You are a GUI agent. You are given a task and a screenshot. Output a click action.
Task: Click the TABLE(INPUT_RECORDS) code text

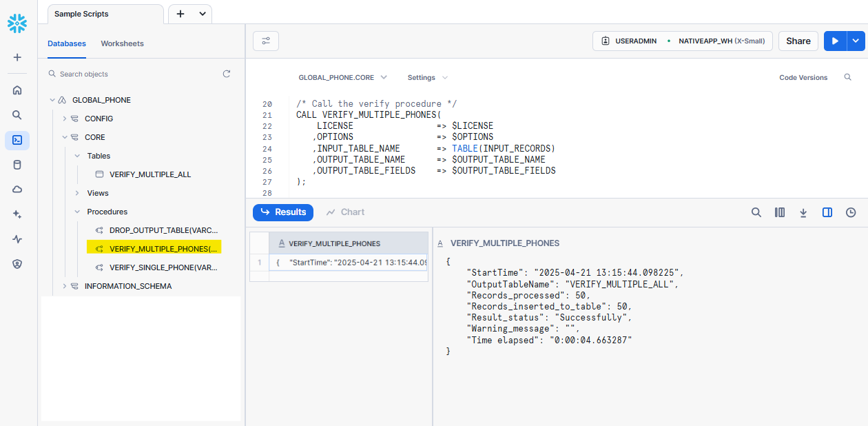coord(504,148)
